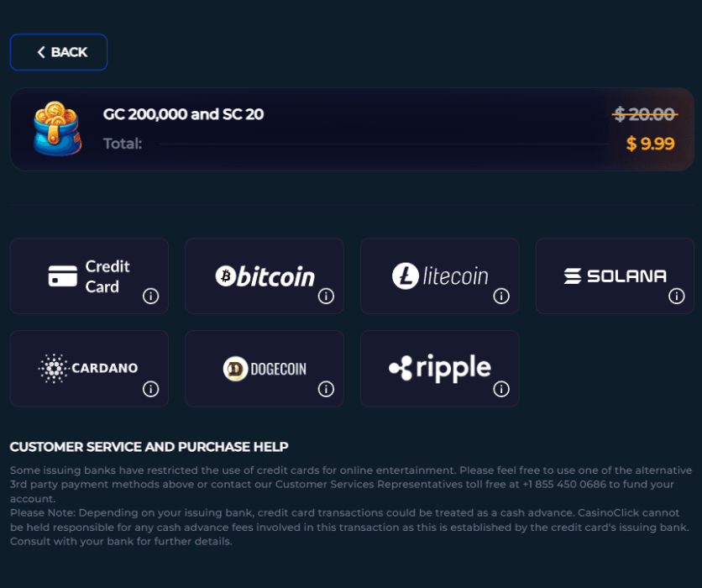This screenshot has height=588, width=702.
Task: Click GC 200,000 and SC 20 package title
Action: coord(183,114)
